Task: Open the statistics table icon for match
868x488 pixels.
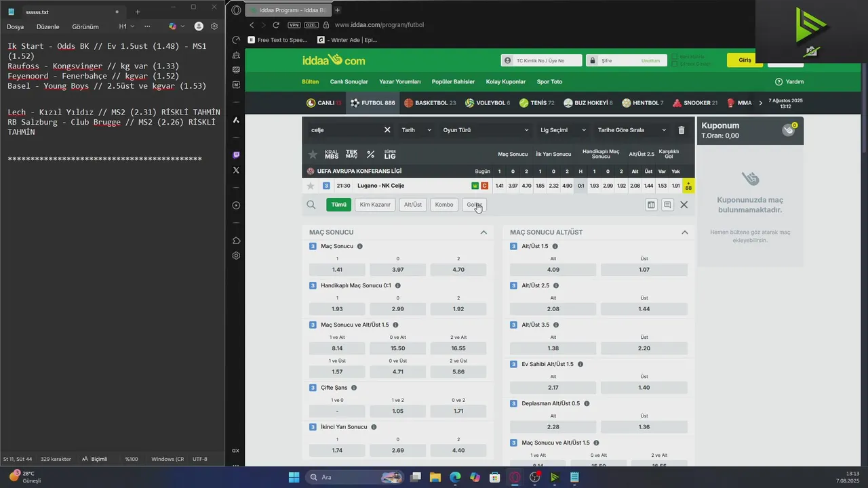Action: (x=651, y=205)
